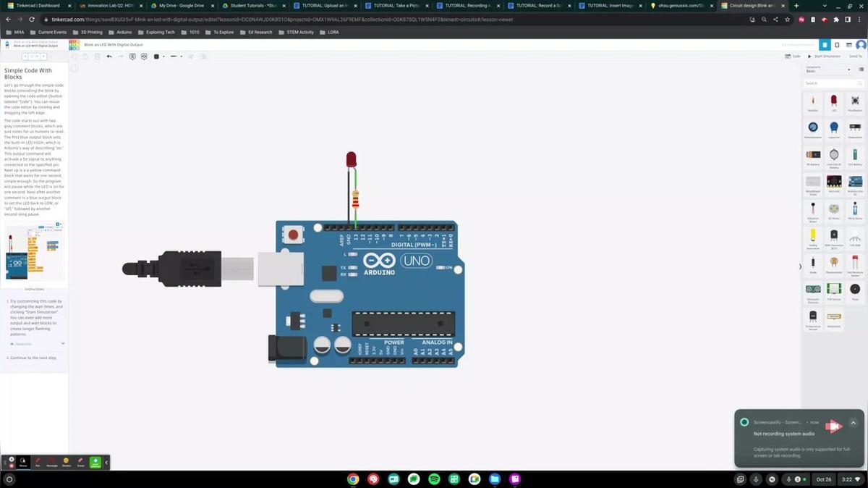Select the Pen annotation tool
Image resolution: width=868 pixels, height=488 pixels.
[x=38, y=462]
